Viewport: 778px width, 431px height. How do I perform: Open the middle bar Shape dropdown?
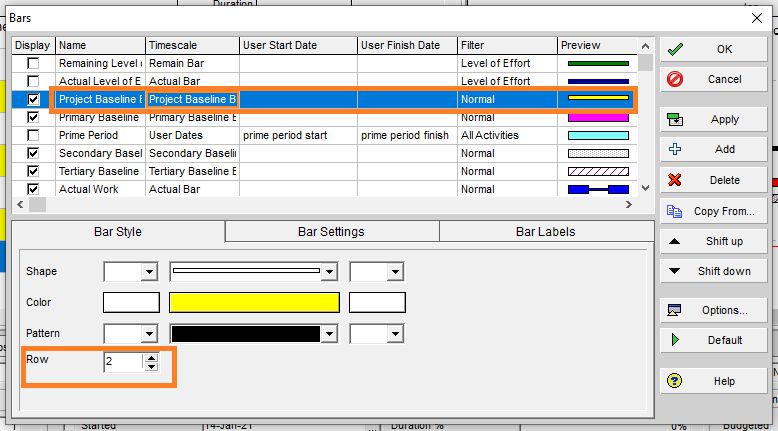[329, 272]
